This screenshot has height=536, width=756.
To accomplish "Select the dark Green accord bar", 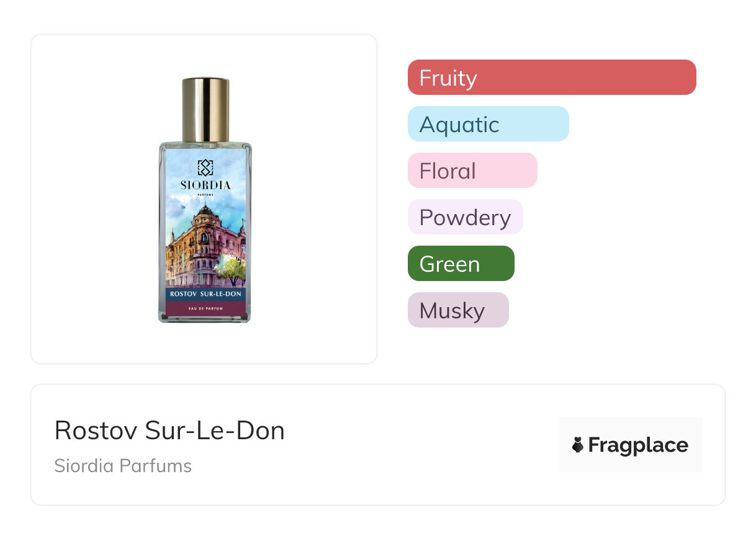I will 461,264.
